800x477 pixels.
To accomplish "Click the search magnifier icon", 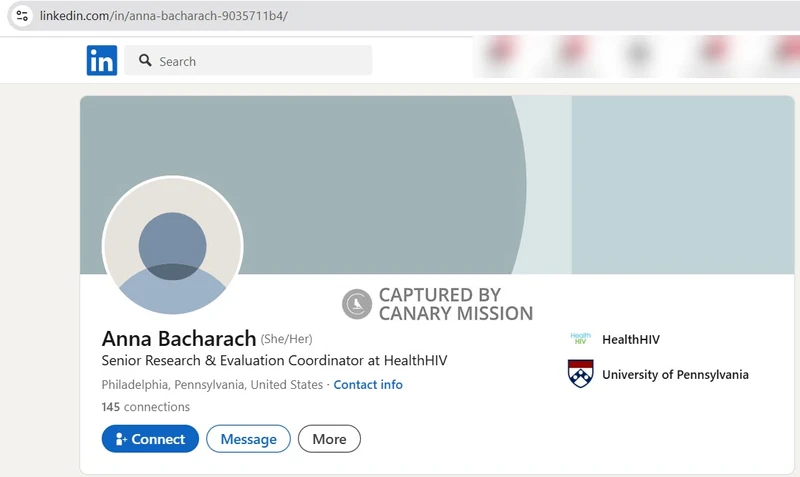I will (145, 60).
